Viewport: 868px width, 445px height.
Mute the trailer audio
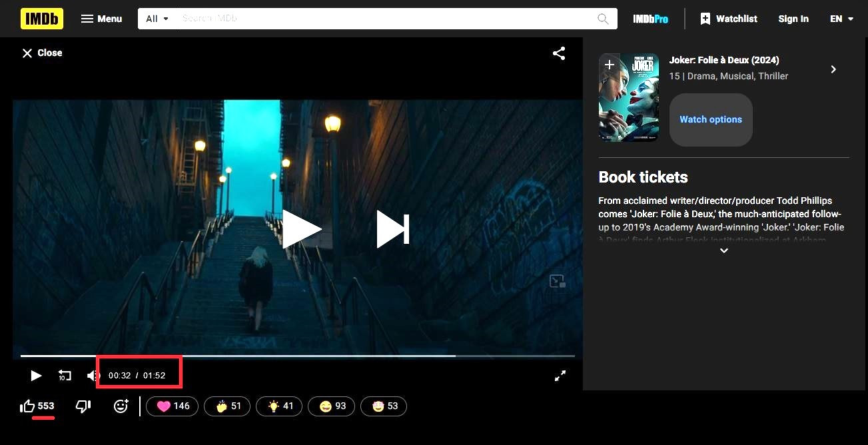[x=93, y=376]
